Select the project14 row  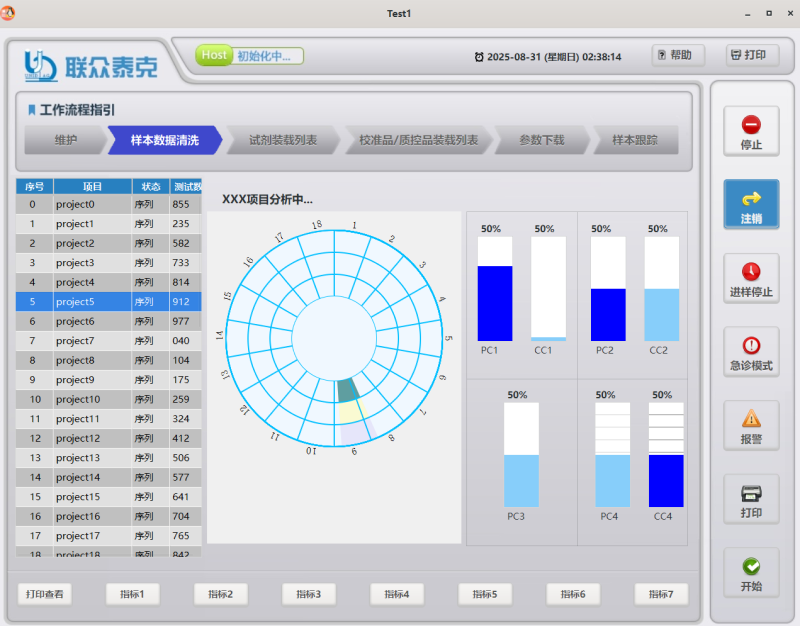pos(109,478)
